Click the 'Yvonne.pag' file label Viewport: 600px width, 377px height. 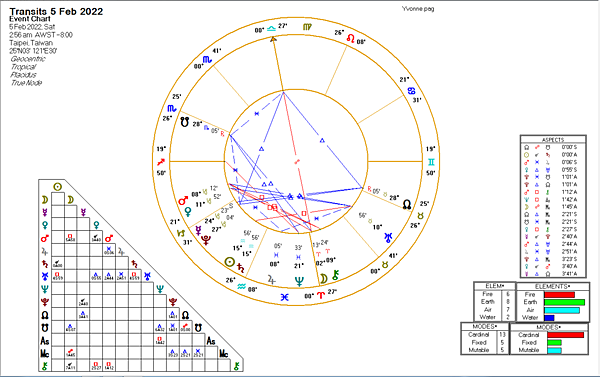(x=418, y=8)
